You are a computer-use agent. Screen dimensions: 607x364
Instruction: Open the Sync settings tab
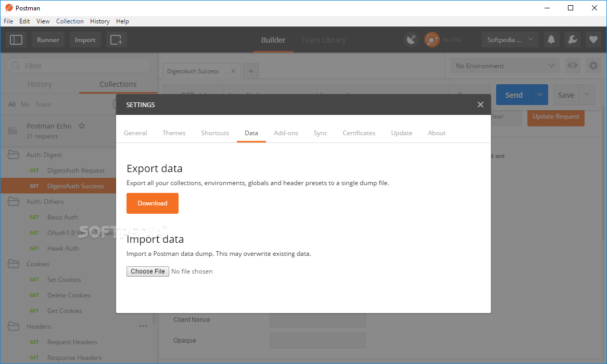[320, 133]
